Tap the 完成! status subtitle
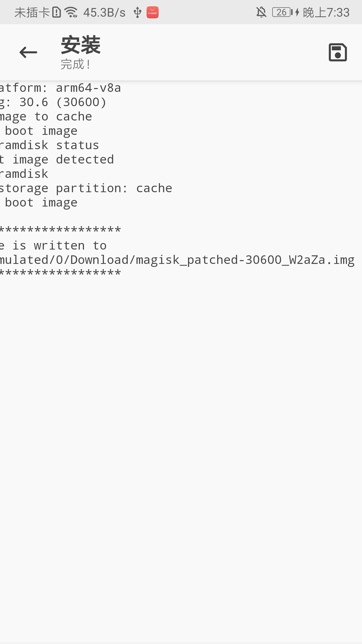Viewport: 362px width, 644px height. point(75,64)
